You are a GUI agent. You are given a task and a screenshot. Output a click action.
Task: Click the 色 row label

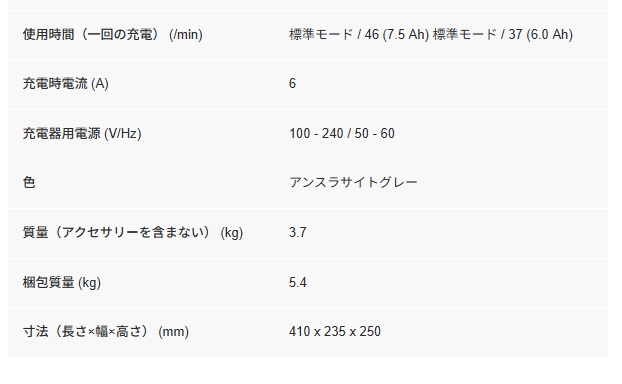pos(29,182)
